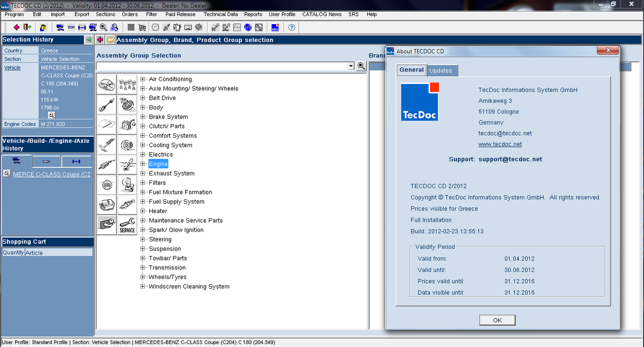Click the magnifier button next to assembly search

(361, 66)
